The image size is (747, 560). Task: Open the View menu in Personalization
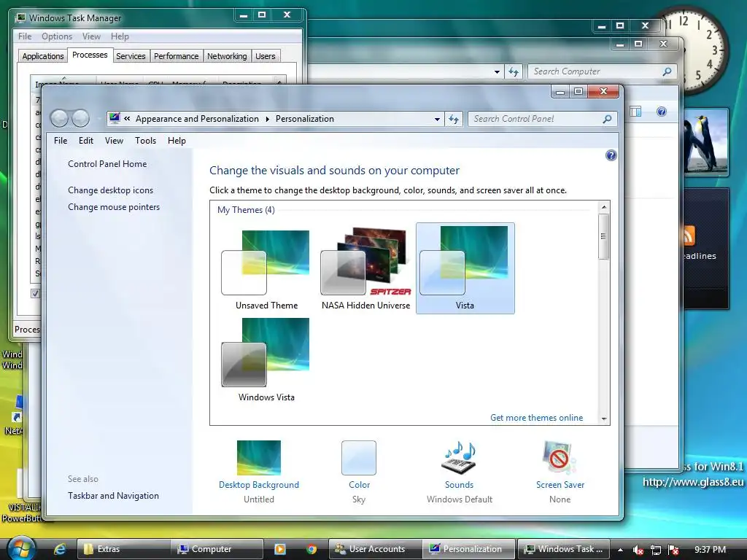[x=114, y=141]
